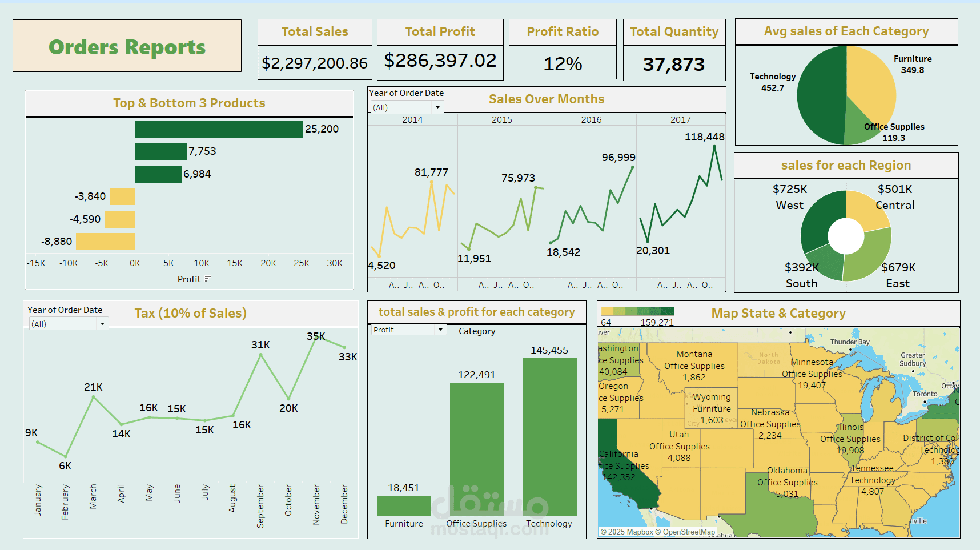Viewport: 980px width, 550px height.
Task: Click the sales for each Region title
Action: 846,165
